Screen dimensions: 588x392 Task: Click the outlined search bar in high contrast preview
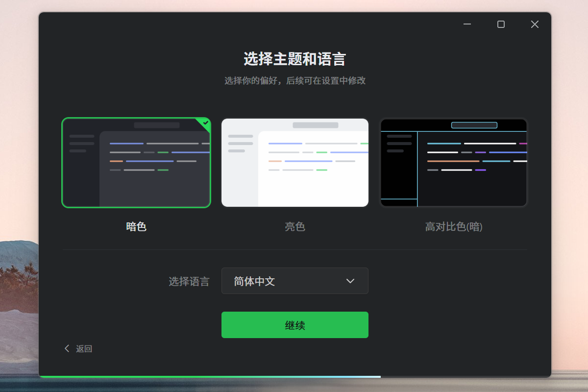474,125
